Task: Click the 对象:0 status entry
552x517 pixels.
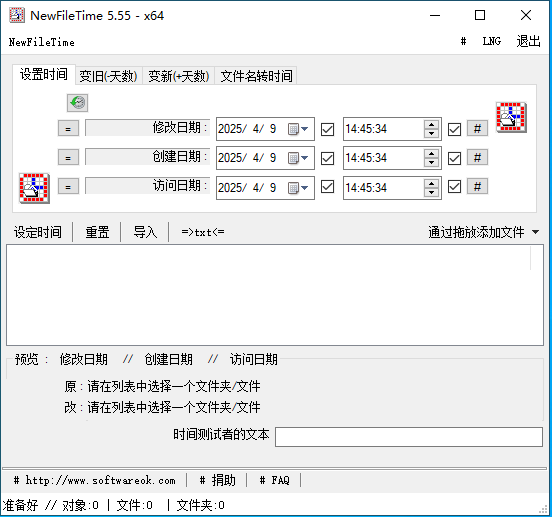Action: click(x=81, y=505)
